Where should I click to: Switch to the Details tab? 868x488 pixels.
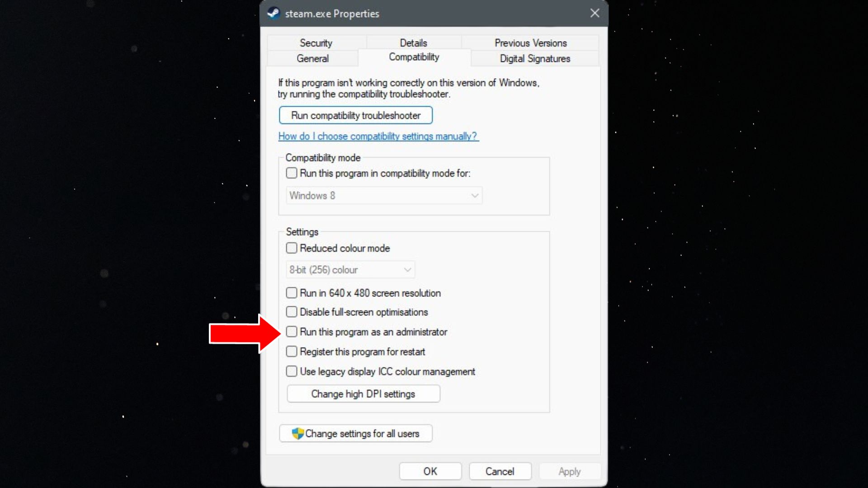coord(413,43)
